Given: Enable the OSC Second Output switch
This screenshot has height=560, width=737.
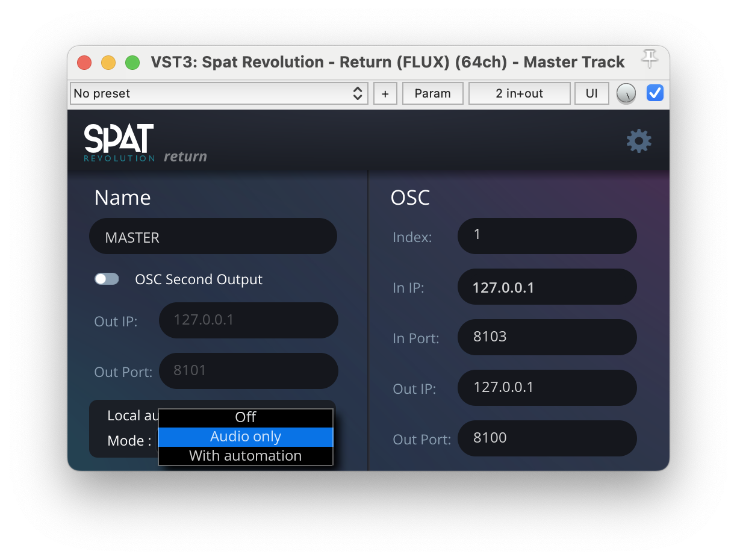Looking at the screenshot, I should [x=107, y=279].
